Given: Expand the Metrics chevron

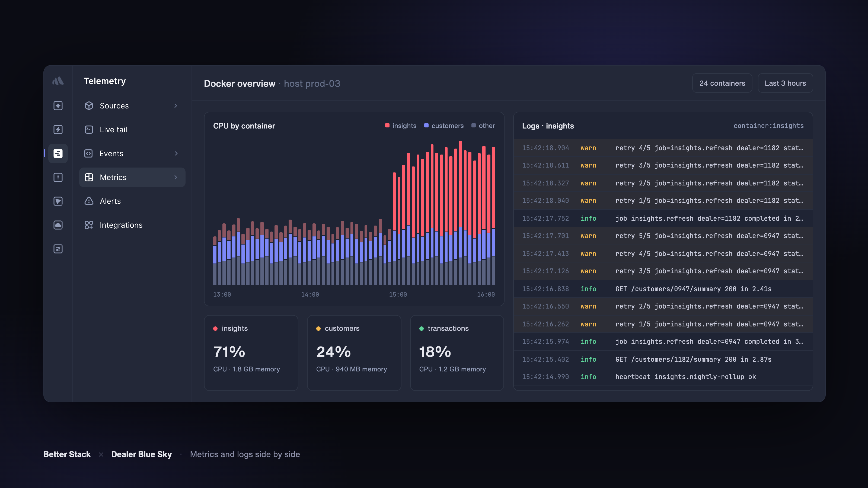Looking at the screenshot, I should tap(175, 178).
